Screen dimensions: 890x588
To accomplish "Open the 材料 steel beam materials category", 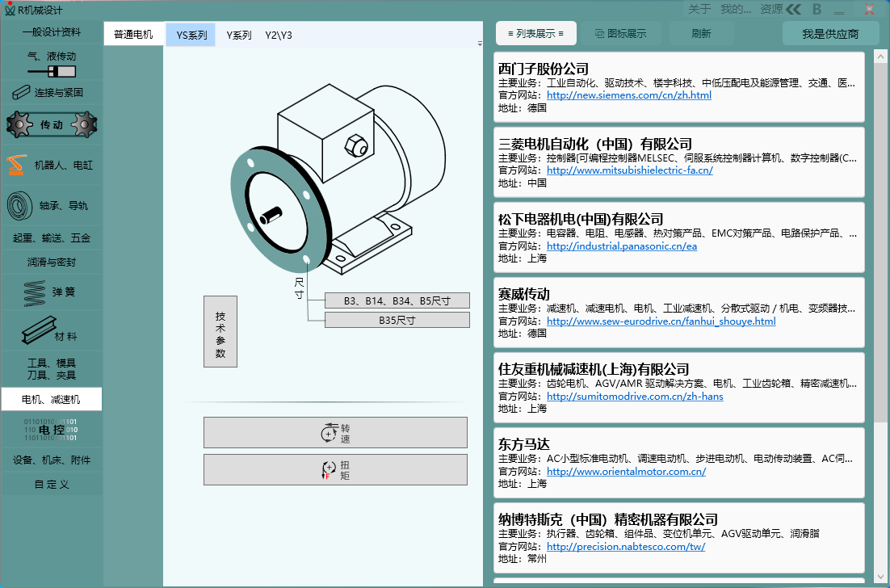I will [x=52, y=331].
